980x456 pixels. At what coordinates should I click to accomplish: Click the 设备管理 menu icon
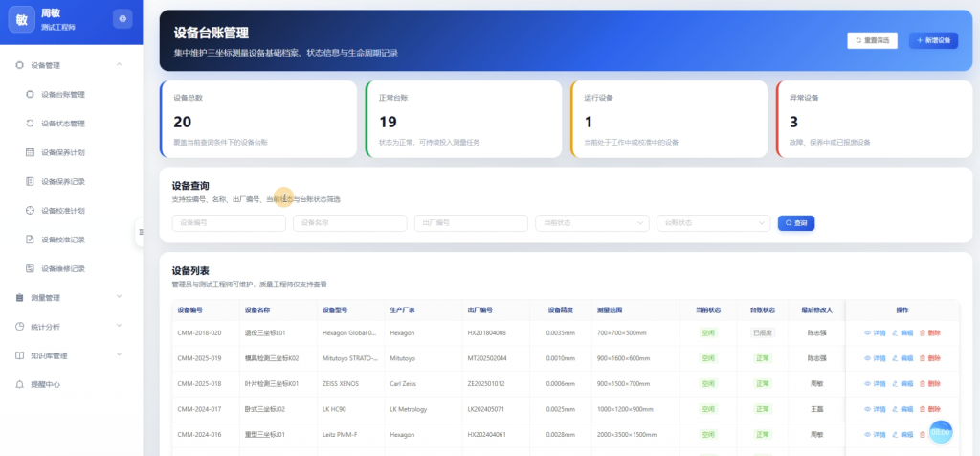pos(19,65)
